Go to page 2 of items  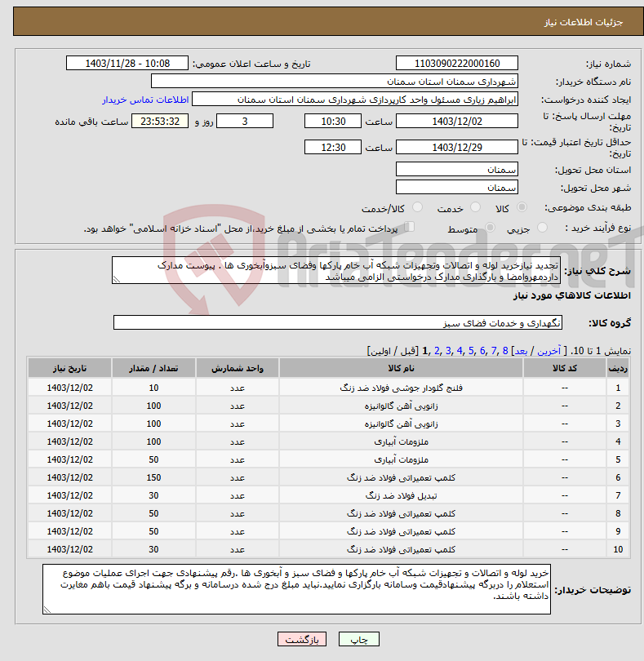coord(437,351)
